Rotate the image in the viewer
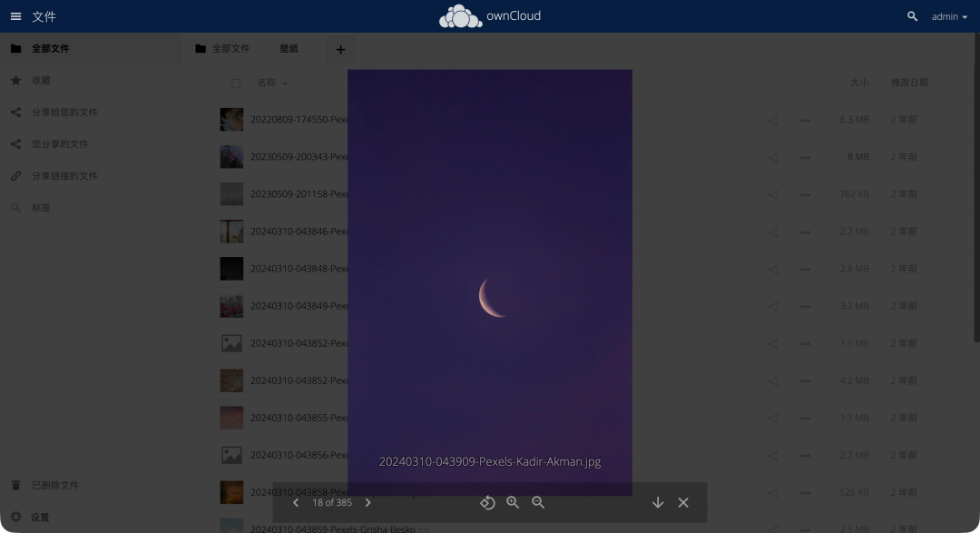Viewport: 980px width, 533px height. [x=487, y=503]
